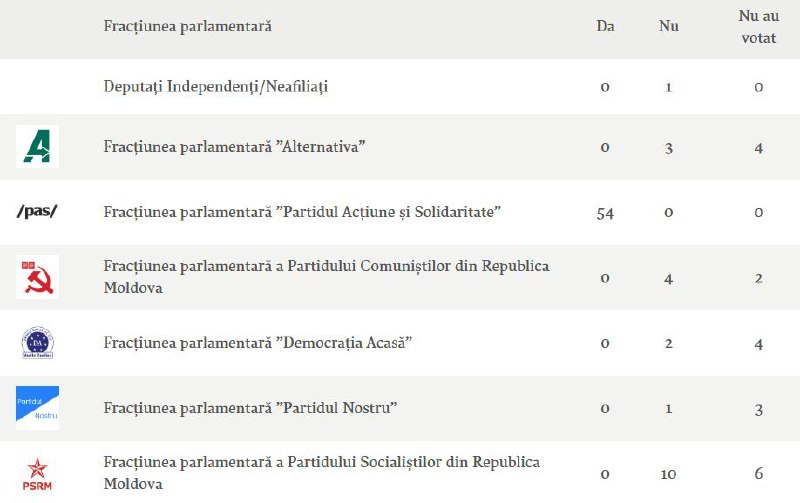
Task: Click the Communist Party hammer-and-sickle logo
Action: [37, 277]
